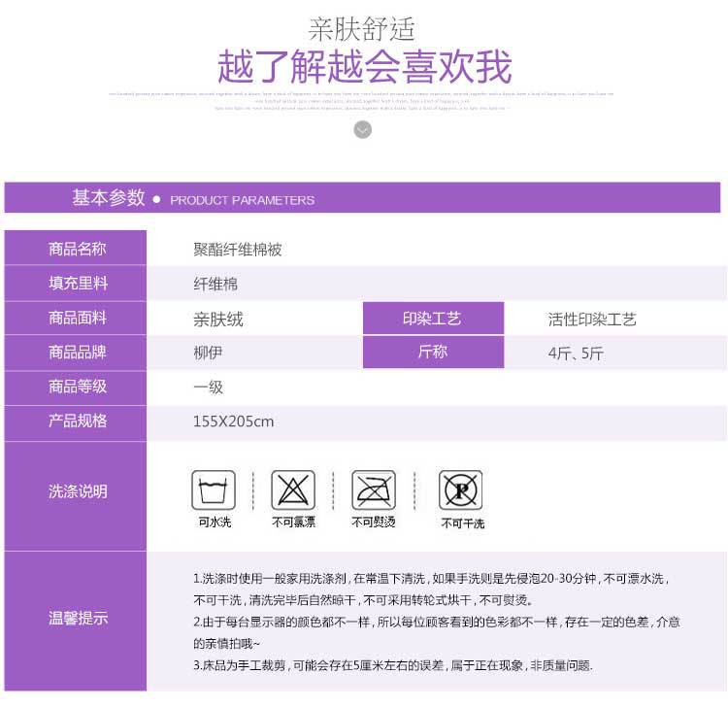
Task: Click the do-not-bleach crossed triangle icon
Action: coord(293,490)
